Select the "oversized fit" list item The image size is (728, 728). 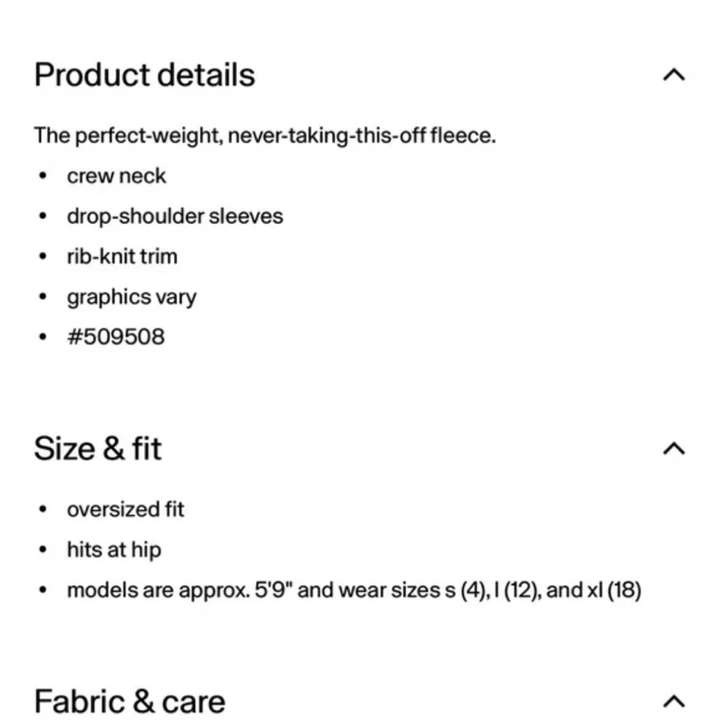125,510
